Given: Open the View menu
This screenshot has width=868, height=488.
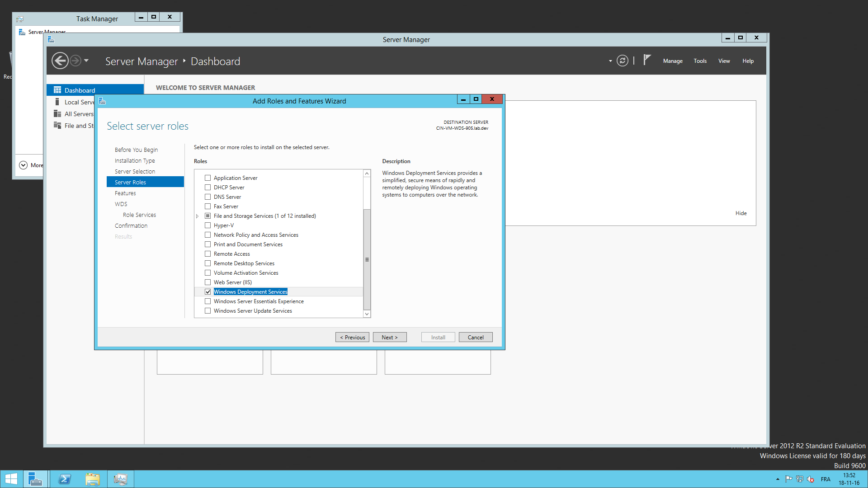Looking at the screenshot, I should pos(724,61).
